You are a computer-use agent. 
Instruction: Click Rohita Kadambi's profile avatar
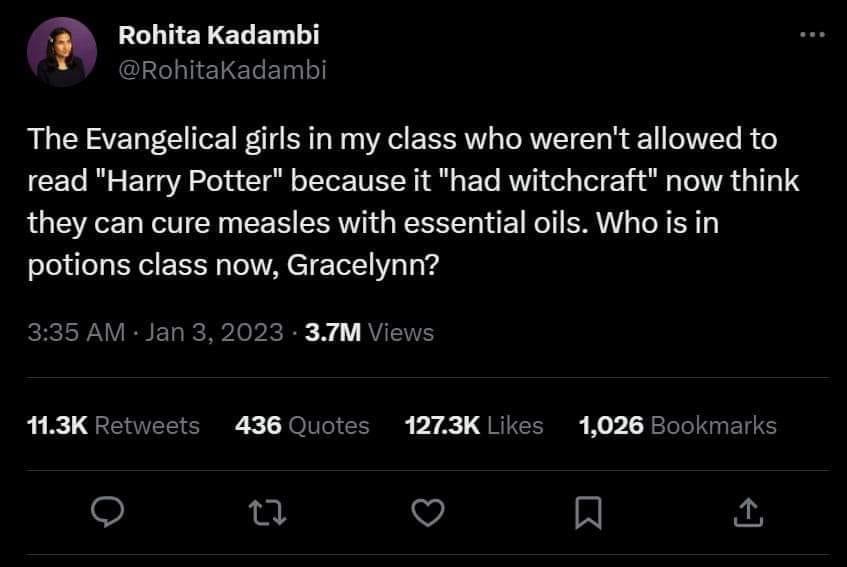point(62,52)
